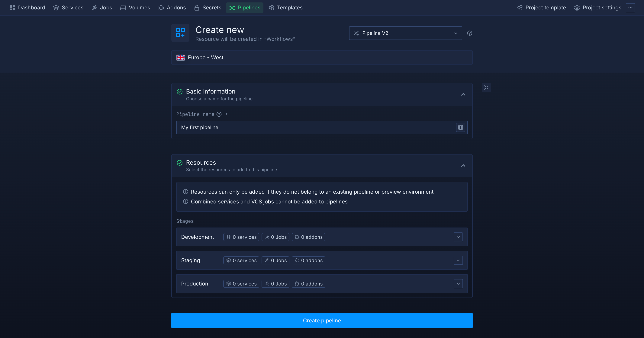The image size is (644, 338).
Task: Click the Create pipeline button
Action: coord(322,320)
